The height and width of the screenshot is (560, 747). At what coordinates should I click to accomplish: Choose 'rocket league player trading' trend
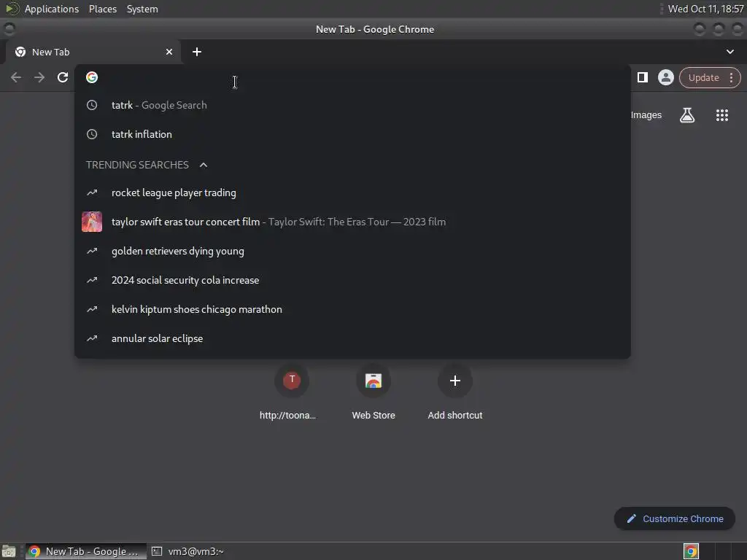coord(352,192)
